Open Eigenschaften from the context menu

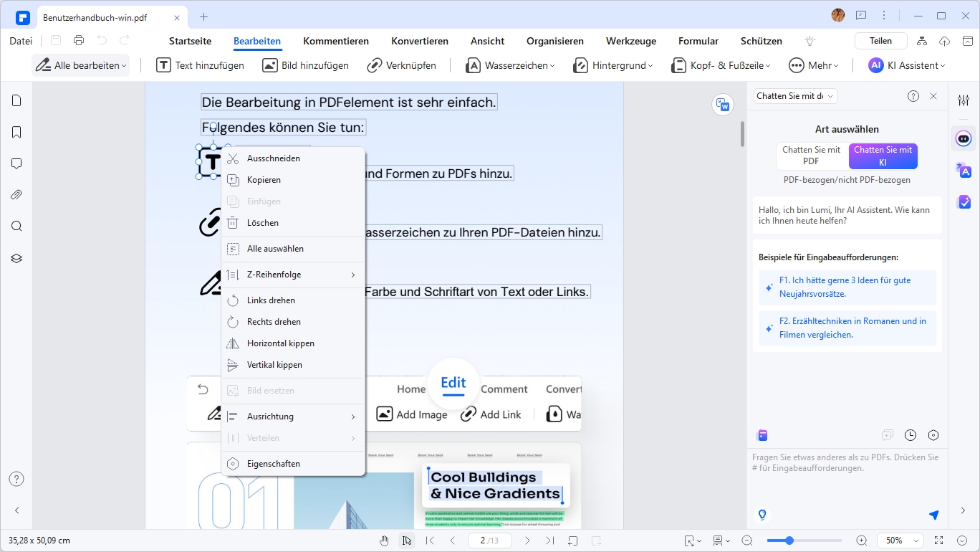pyautogui.click(x=293, y=464)
